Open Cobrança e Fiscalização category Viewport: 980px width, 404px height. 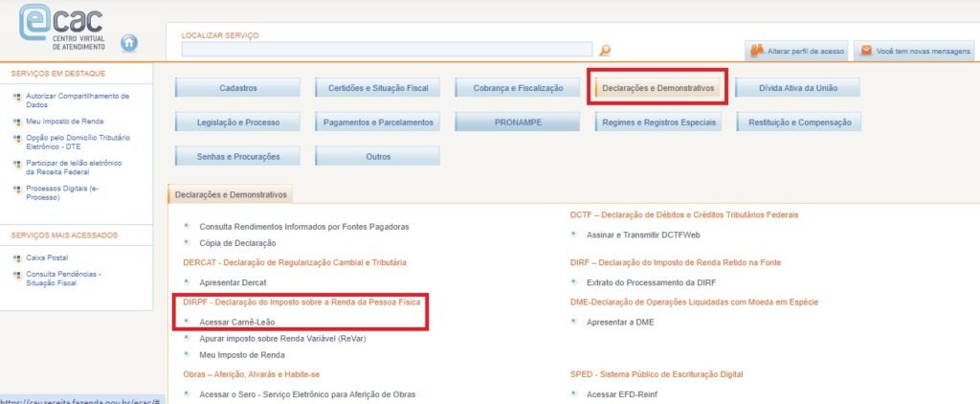point(518,88)
